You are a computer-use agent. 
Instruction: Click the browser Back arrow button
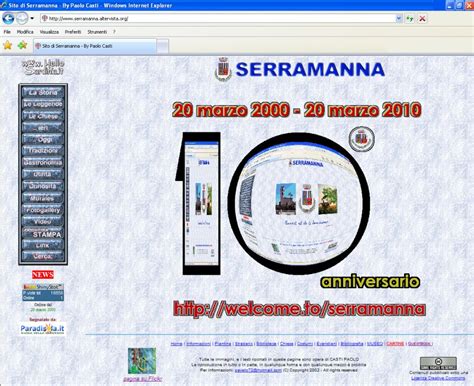pyautogui.click(x=8, y=18)
